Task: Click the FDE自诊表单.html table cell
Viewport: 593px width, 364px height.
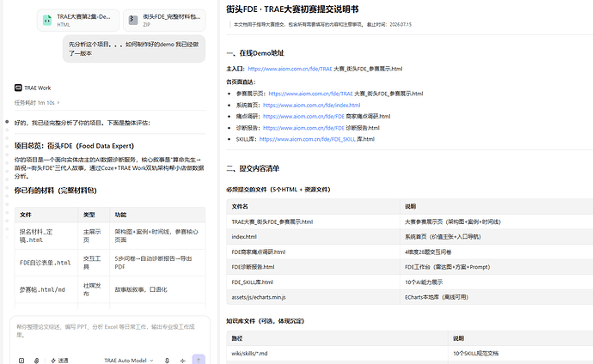Action: 46,263
